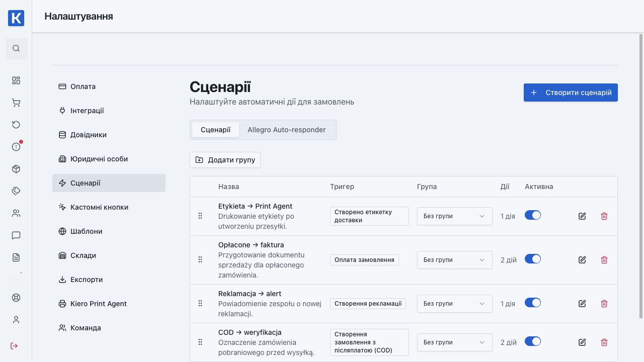Click Додати групу button
The width and height of the screenshot is (644, 362).
coord(225,160)
